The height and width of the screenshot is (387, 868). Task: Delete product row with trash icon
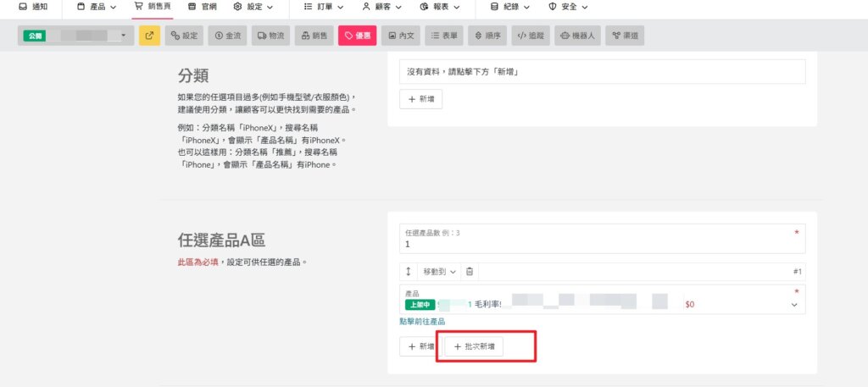(470, 271)
